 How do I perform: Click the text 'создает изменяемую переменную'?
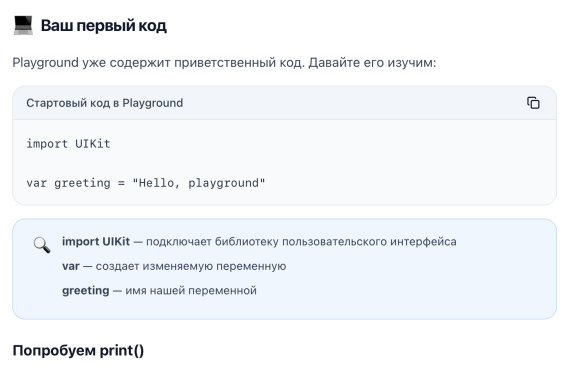click(x=191, y=266)
